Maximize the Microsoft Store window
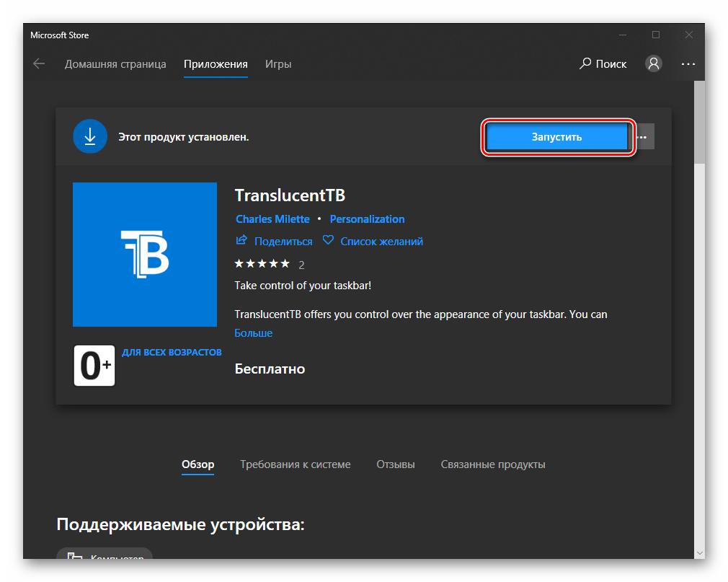The image size is (728, 582). tap(656, 35)
